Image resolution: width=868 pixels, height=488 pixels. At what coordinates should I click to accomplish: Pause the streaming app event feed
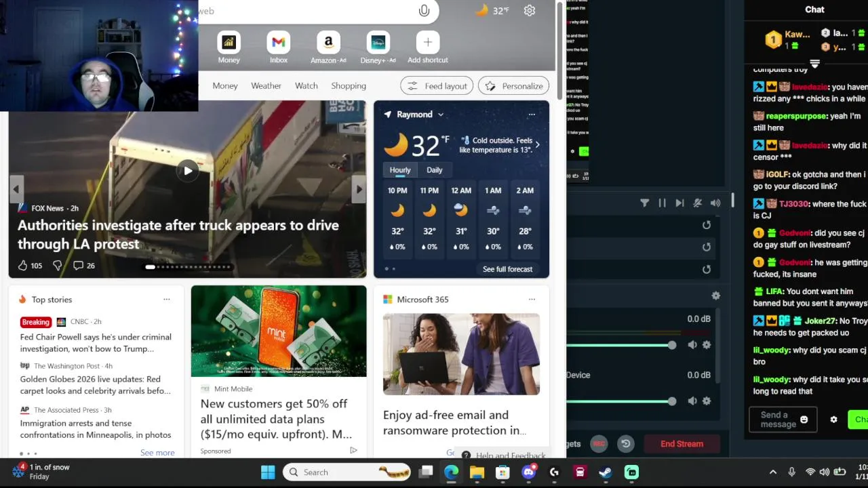point(662,203)
